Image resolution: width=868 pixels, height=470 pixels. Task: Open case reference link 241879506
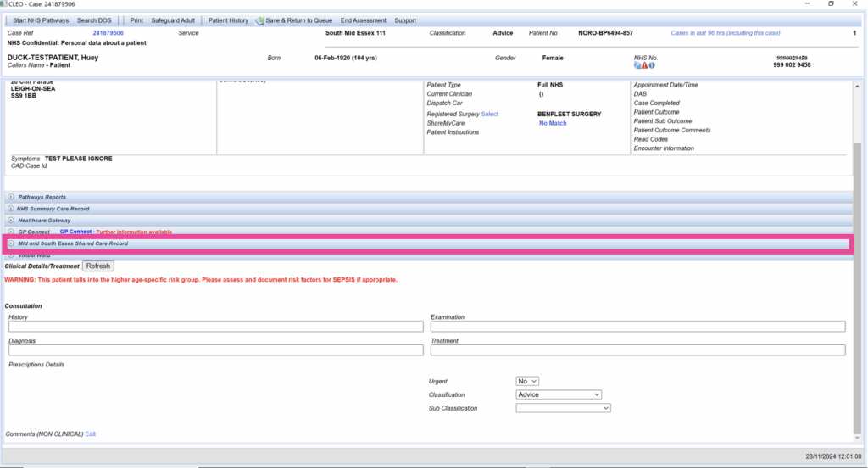(x=108, y=33)
